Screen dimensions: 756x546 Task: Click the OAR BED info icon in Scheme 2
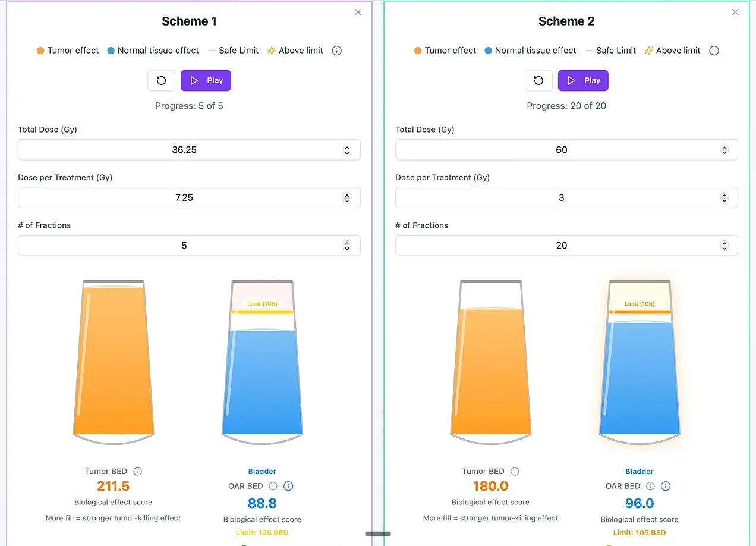650,486
